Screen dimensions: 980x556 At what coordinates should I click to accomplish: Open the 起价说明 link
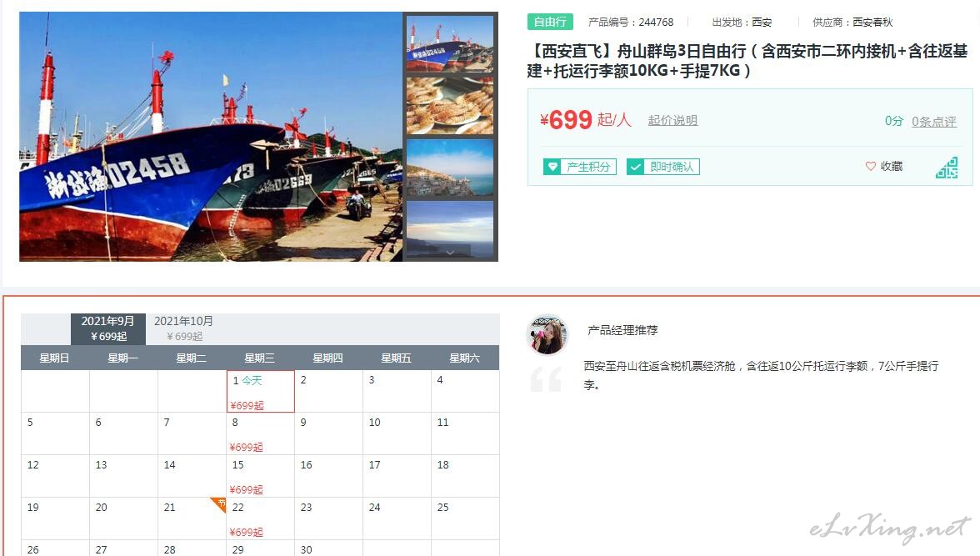click(x=672, y=120)
